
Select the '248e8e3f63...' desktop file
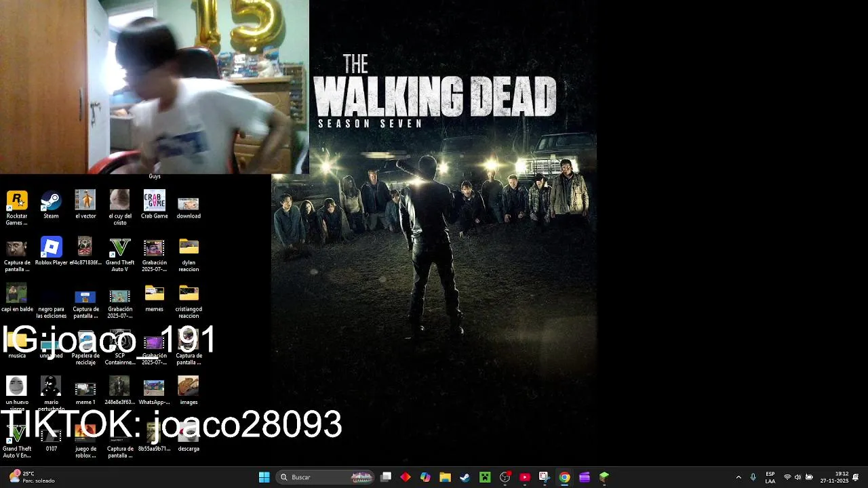pyautogui.click(x=120, y=391)
